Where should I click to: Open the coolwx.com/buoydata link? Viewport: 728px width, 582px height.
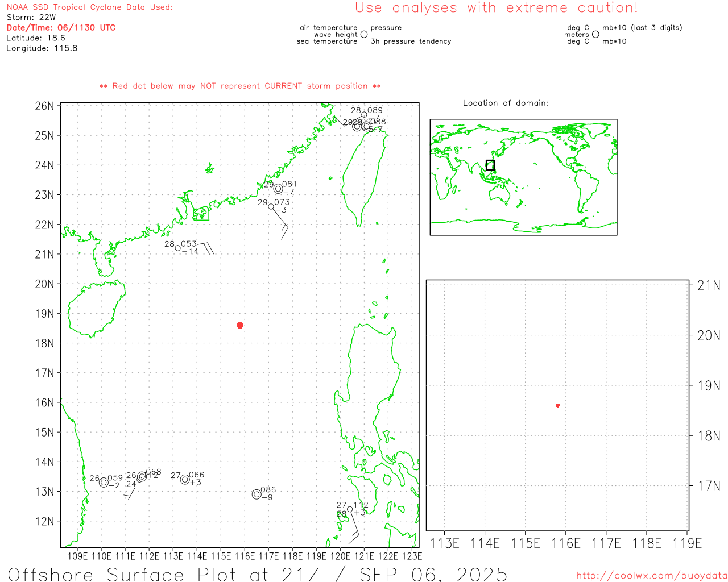652,575
